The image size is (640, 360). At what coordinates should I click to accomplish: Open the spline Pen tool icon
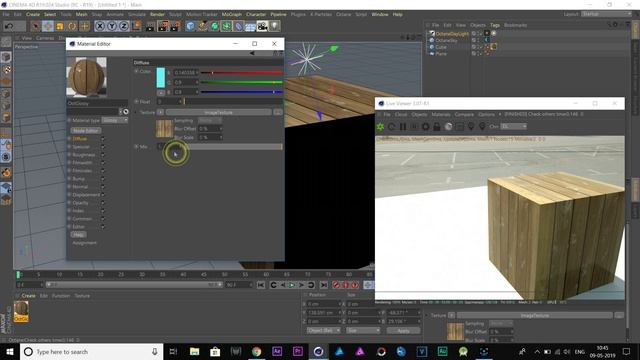tap(202, 26)
